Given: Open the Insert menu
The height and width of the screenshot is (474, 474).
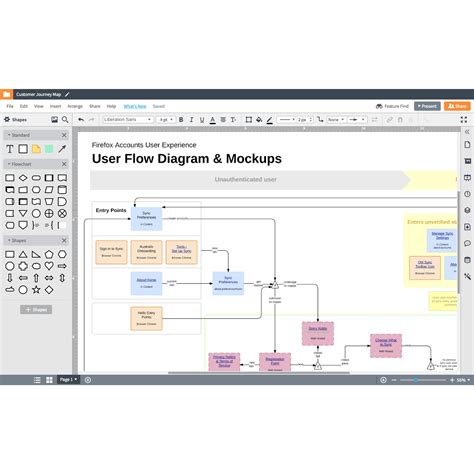Looking at the screenshot, I should pyautogui.click(x=55, y=106).
